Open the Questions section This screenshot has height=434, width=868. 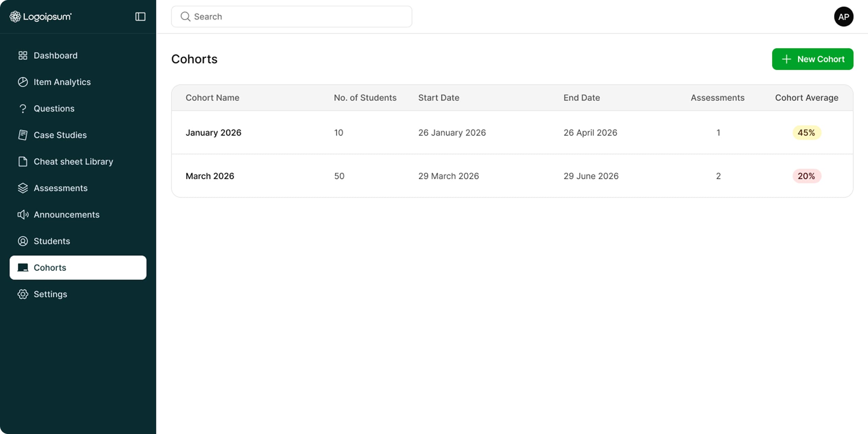pyautogui.click(x=78, y=108)
